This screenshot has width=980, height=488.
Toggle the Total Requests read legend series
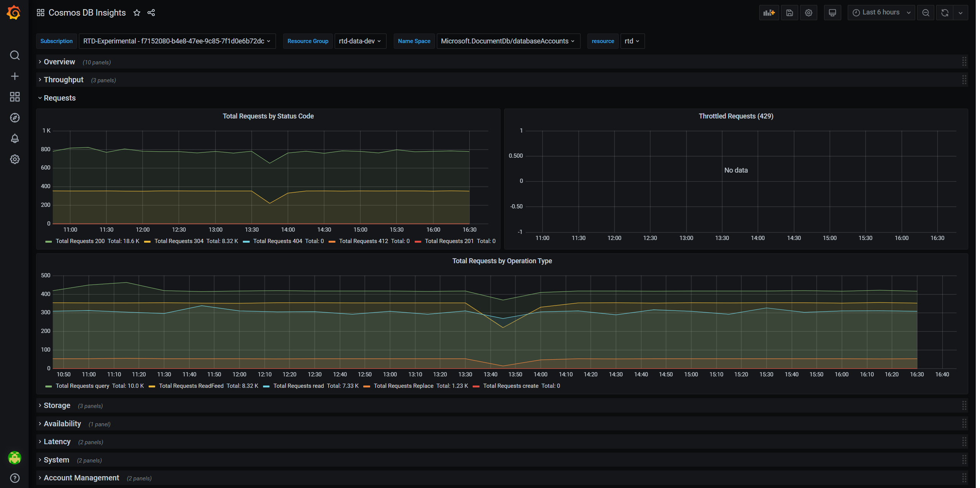pos(298,386)
